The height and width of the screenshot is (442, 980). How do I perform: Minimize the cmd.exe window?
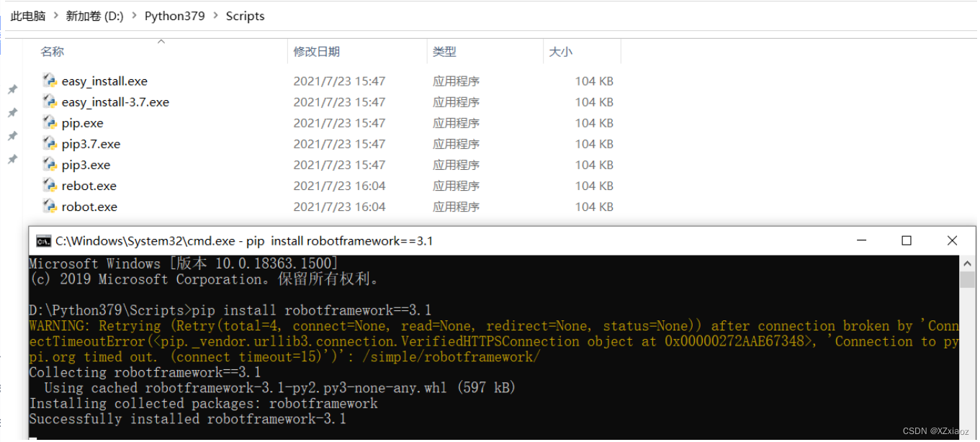[862, 240]
